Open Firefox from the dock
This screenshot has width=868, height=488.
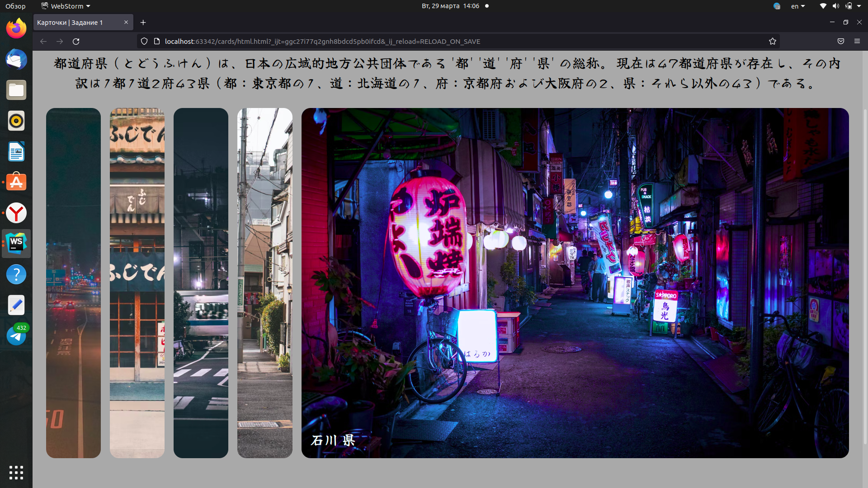pyautogui.click(x=16, y=28)
